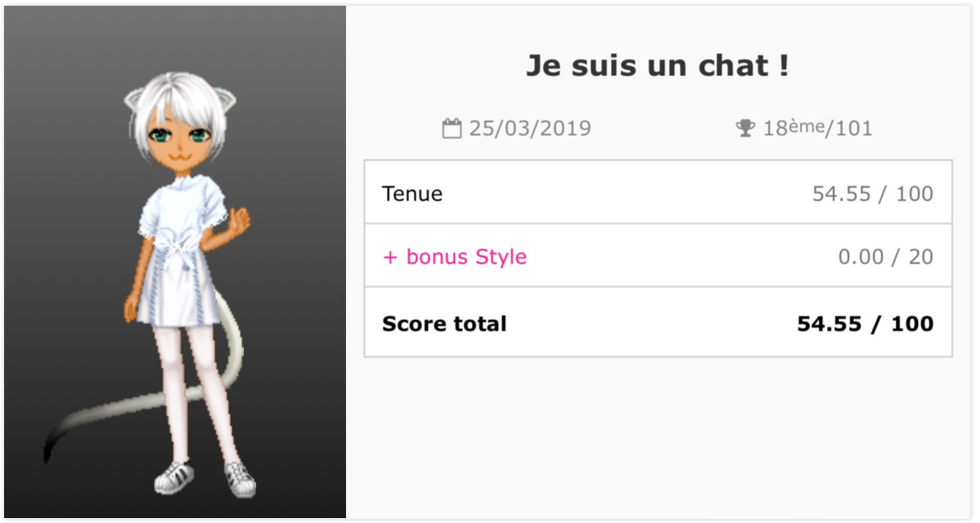
Task: Click the bonus Style value 0.00 / 20
Action: tap(885, 257)
